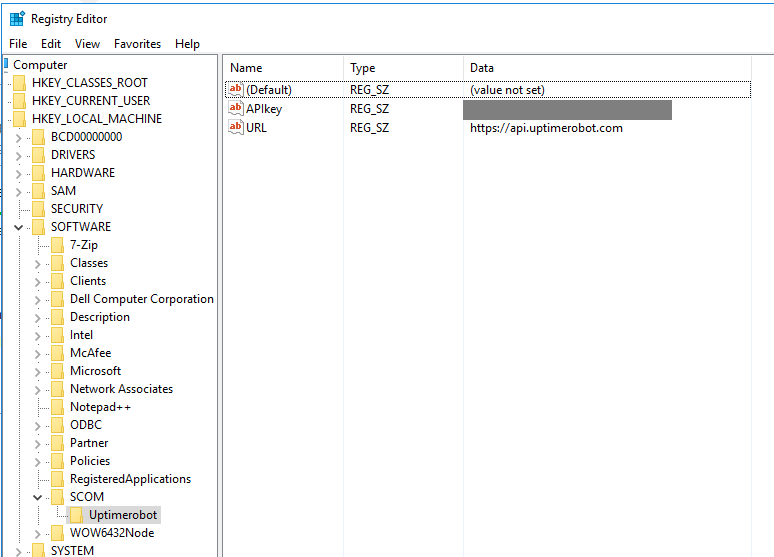Select the WOW6432Node key label
The image size is (774, 557).
point(112,533)
